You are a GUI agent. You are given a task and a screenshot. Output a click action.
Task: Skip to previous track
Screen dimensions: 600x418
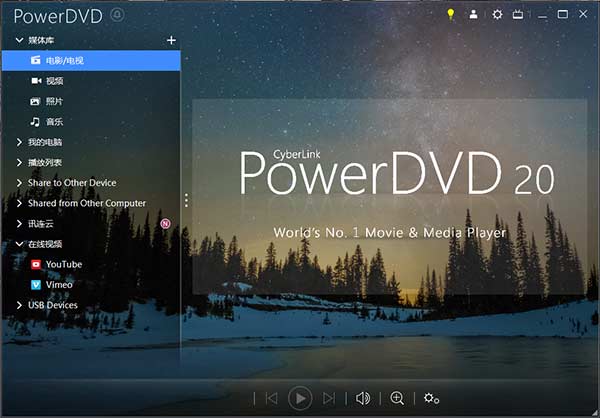pos(271,398)
